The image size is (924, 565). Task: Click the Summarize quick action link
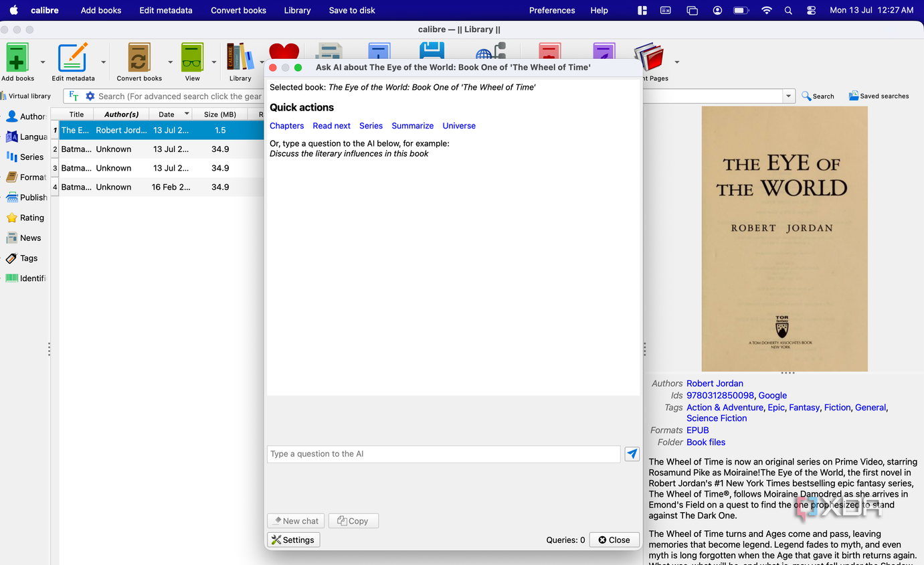tap(413, 126)
